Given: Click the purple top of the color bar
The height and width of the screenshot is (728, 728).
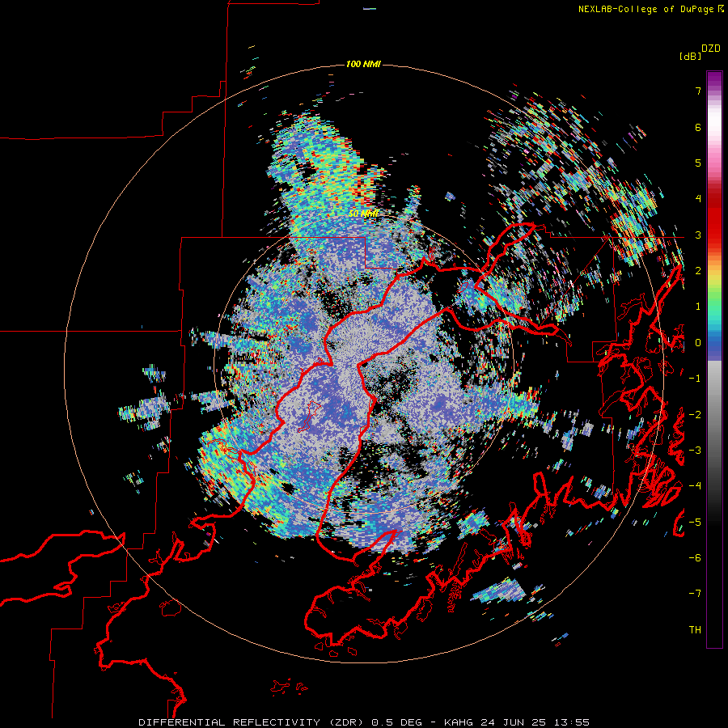Looking at the screenshot, I should tap(714, 79).
